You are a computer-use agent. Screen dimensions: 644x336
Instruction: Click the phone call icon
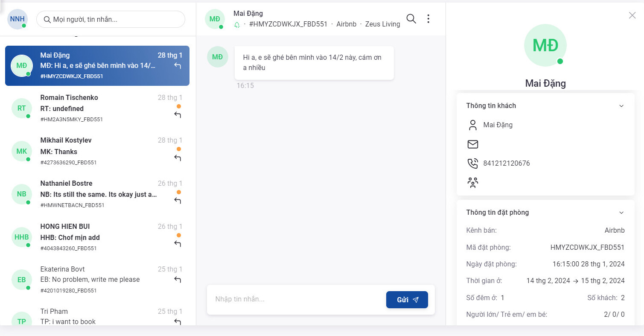tap(472, 164)
